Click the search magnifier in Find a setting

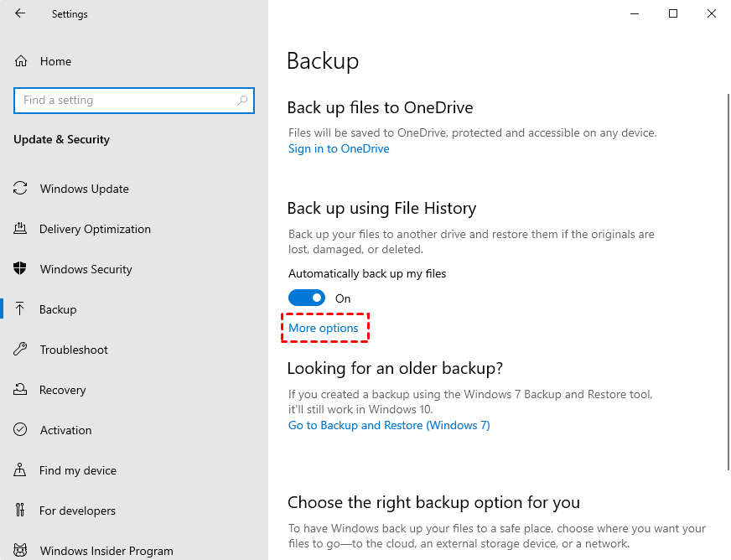click(241, 100)
